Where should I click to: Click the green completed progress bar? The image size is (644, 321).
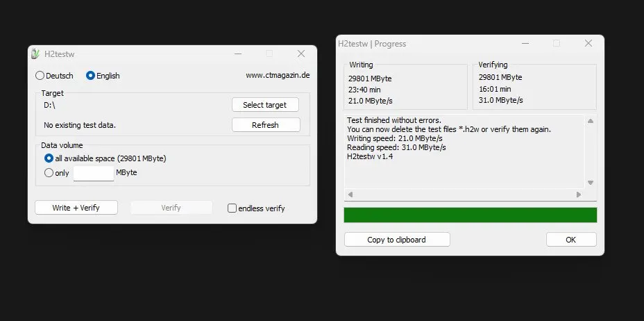click(x=471, y=215)
